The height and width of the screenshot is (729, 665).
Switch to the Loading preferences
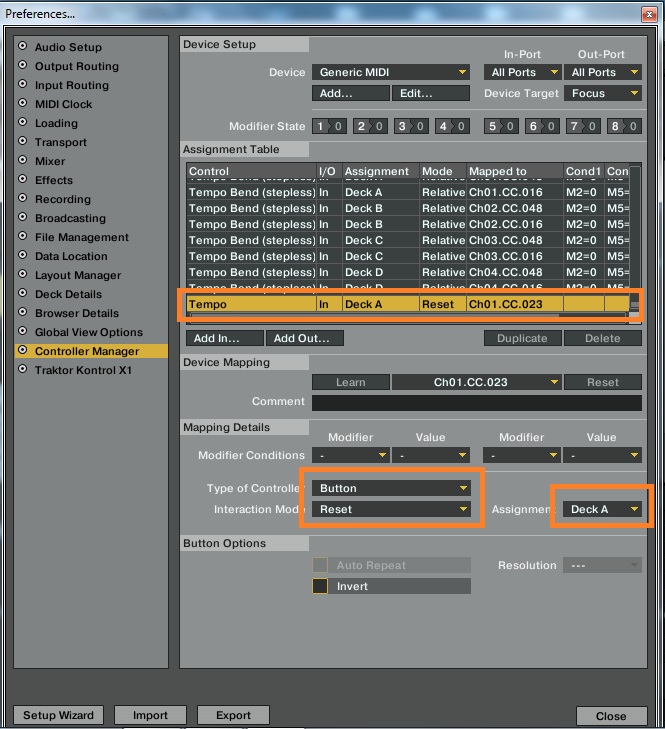[x=56, y=123]
